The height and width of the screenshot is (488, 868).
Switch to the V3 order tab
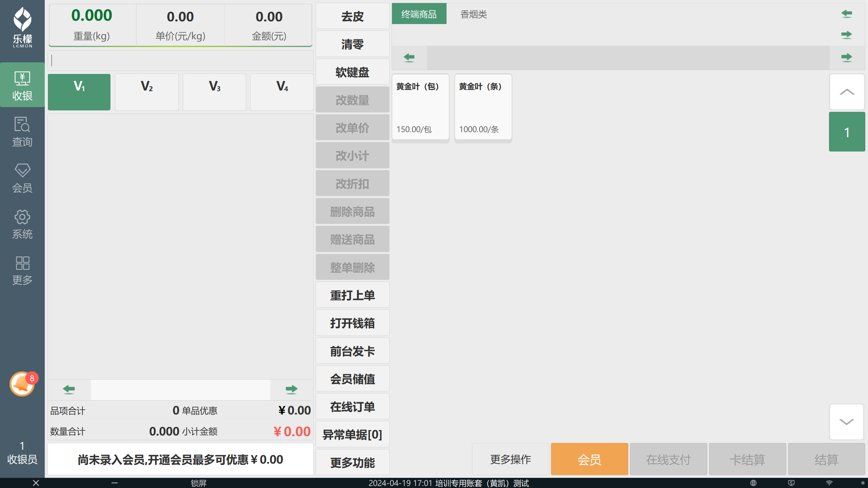214,92
